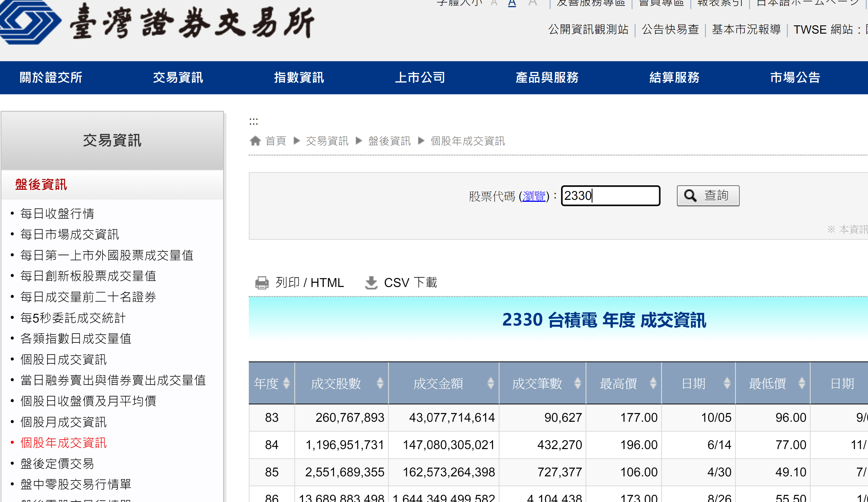Sort by 成交金額 using sort arrows

[490, 383]
